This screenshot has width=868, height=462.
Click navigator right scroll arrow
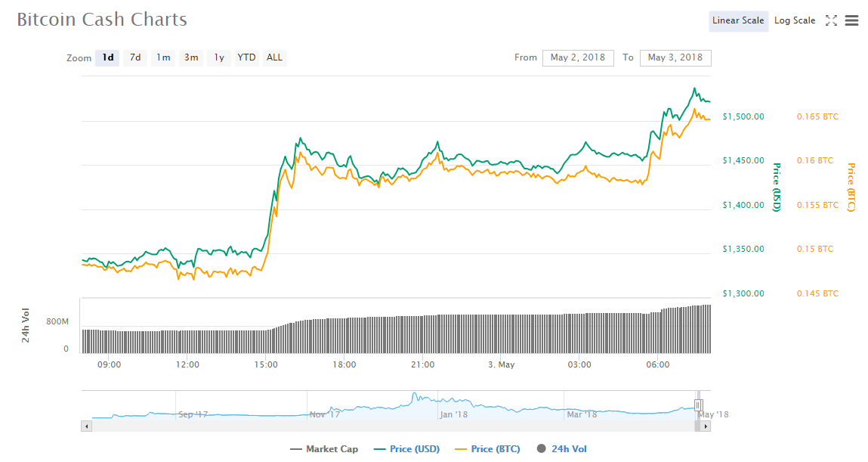[x=706, y=426]
